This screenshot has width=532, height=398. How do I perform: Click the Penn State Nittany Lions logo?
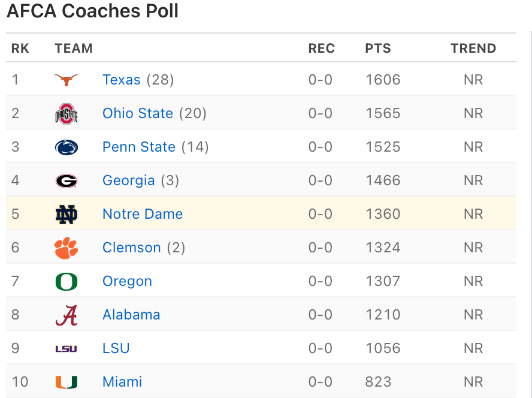point(66,147)
